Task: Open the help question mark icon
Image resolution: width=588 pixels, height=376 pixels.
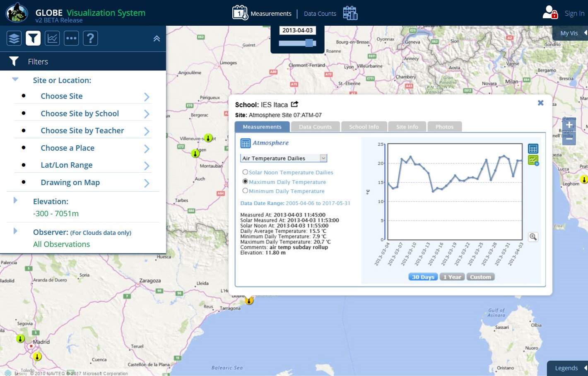Action: [90, 39]
